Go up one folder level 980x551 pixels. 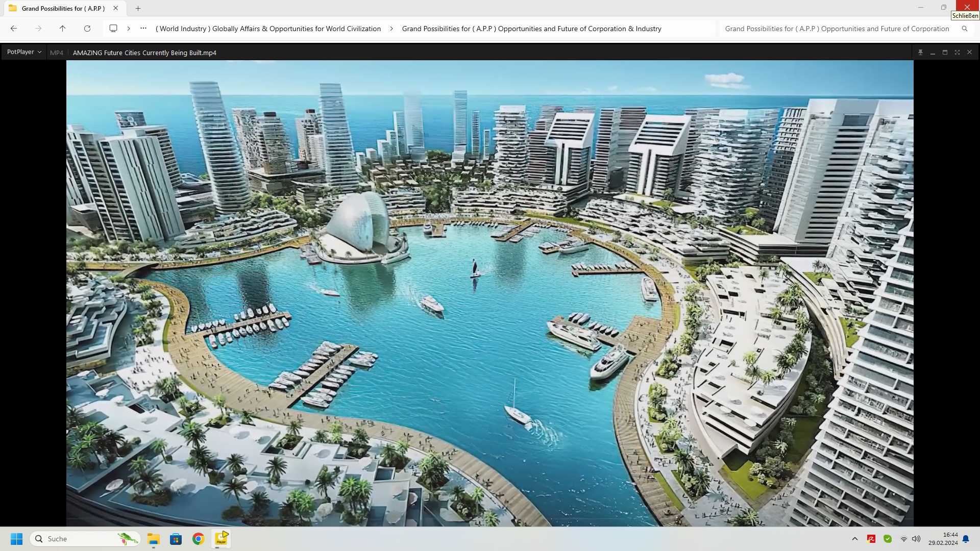coord(63,29)
